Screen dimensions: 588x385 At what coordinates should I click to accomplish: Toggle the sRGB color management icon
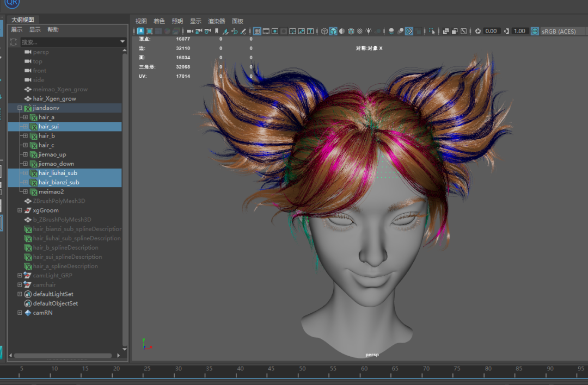coord(535,32)
